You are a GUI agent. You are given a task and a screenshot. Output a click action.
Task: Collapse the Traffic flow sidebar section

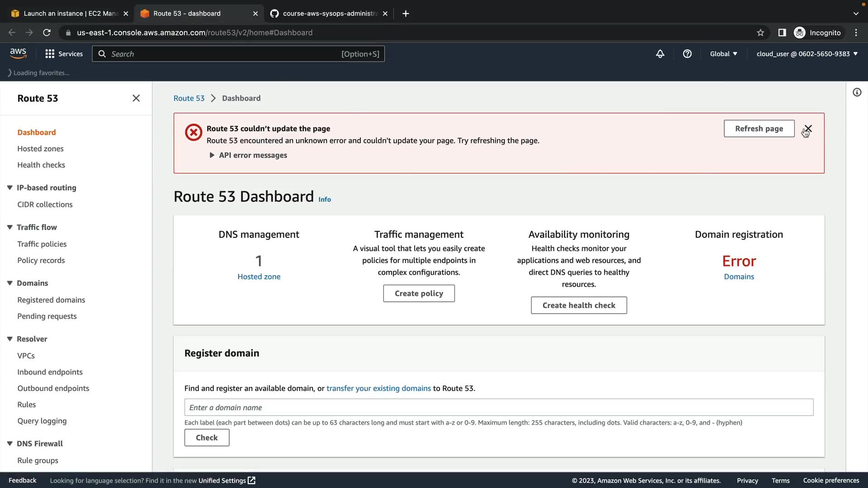(10, 227)
